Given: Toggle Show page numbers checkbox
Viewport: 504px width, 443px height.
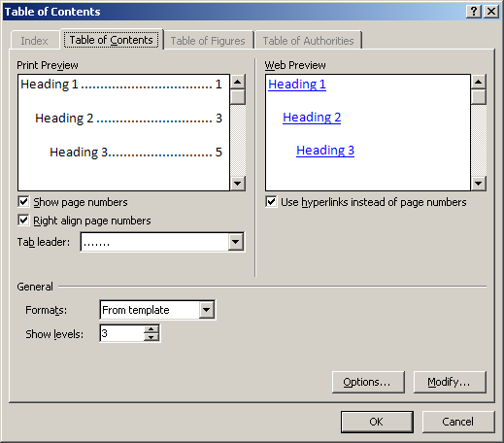Looking at the screenshot, I should coord(23,201).
